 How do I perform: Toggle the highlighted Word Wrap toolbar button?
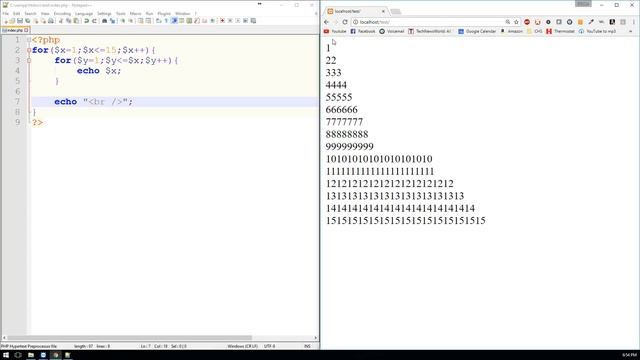174,21
